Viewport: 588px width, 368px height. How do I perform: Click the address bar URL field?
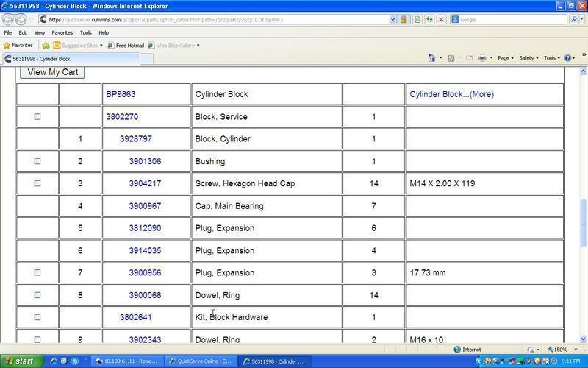(x=218, y=20)
